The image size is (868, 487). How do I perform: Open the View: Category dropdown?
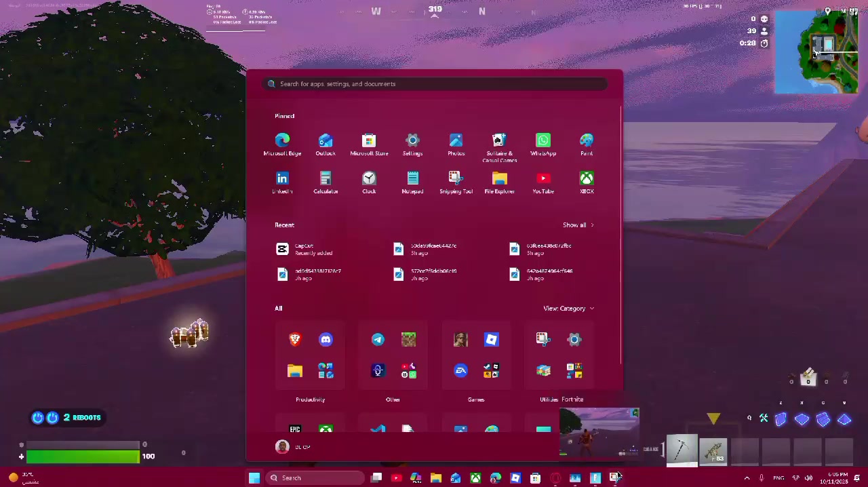point(568,309)
